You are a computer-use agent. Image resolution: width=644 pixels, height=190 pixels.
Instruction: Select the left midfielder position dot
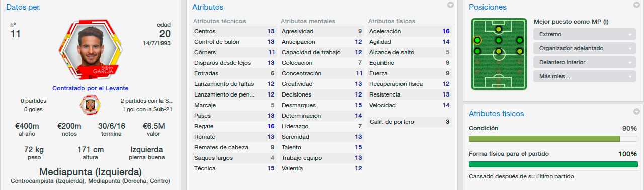coord(477,51)
